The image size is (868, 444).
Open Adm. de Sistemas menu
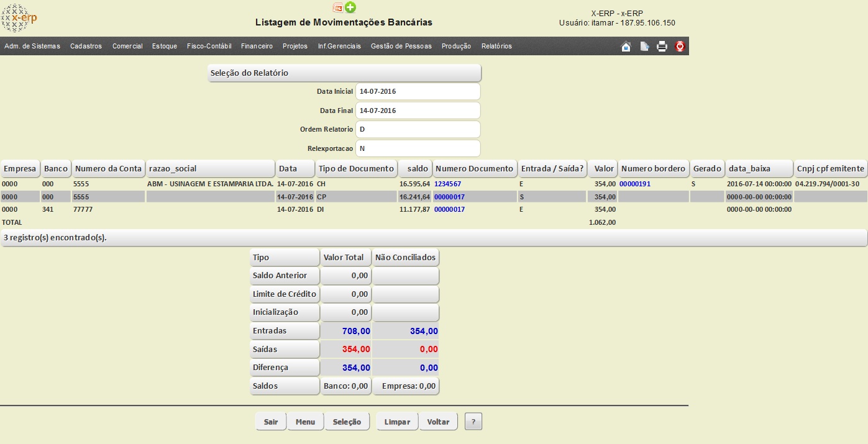32,46
